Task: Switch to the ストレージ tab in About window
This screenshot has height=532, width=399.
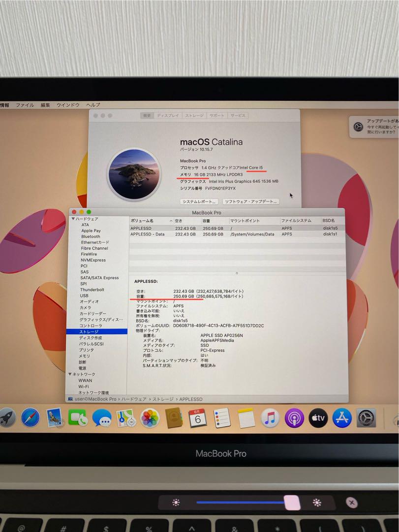Action: point(195,115)
